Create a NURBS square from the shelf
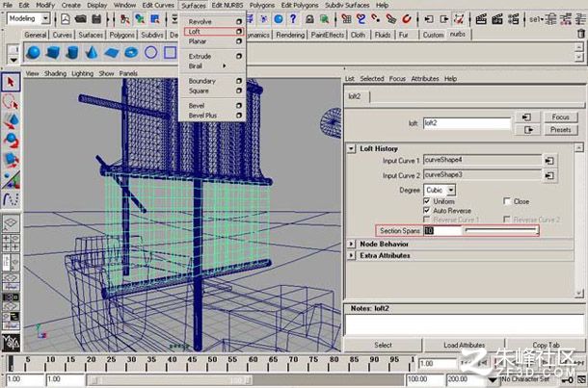Screen dimensions: 588x388 tap(171, 52)
